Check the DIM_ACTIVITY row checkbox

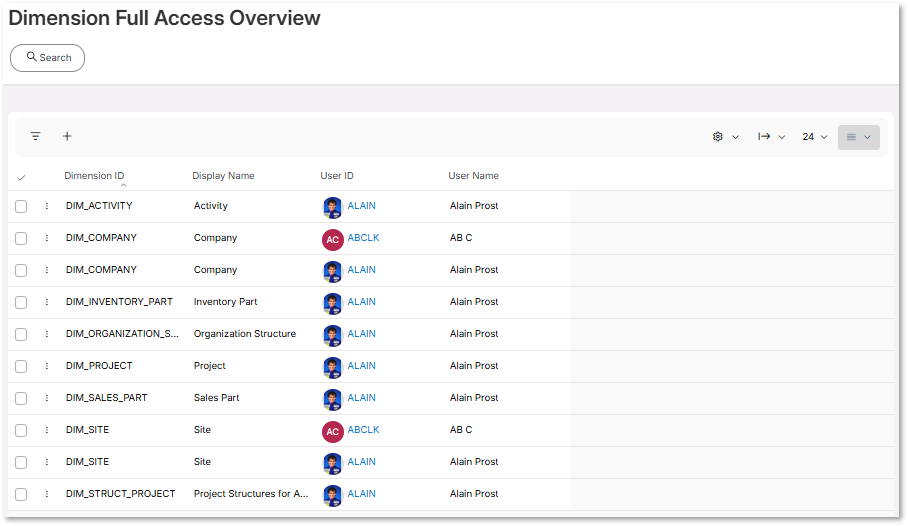click(21, 206)
